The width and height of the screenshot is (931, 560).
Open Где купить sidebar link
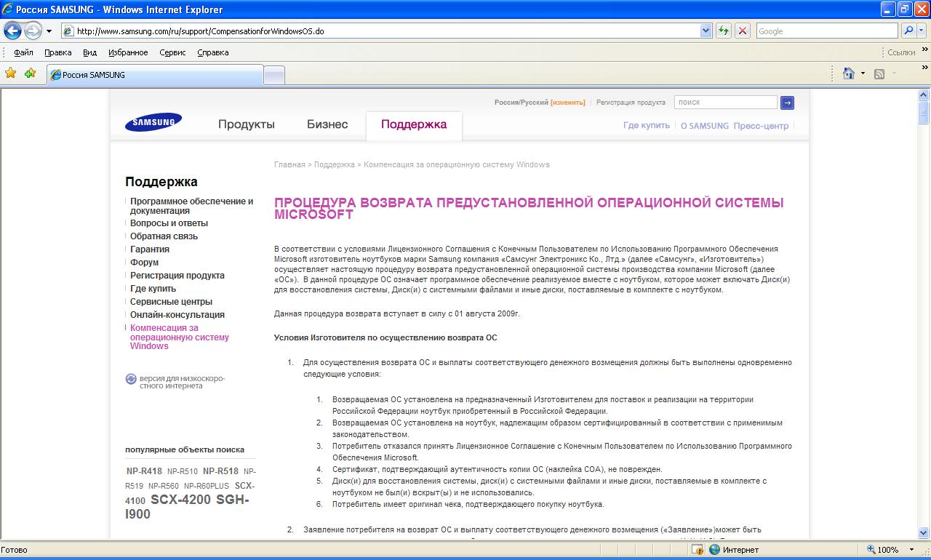pos(153,289)
